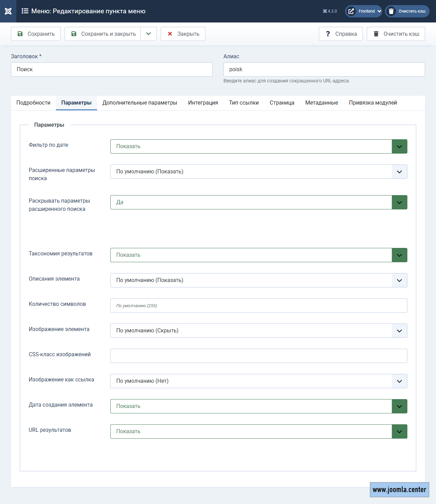This screenshot has height=504, width=436.
Task: Click the Количество символов input field
Action: click(259, 305)
